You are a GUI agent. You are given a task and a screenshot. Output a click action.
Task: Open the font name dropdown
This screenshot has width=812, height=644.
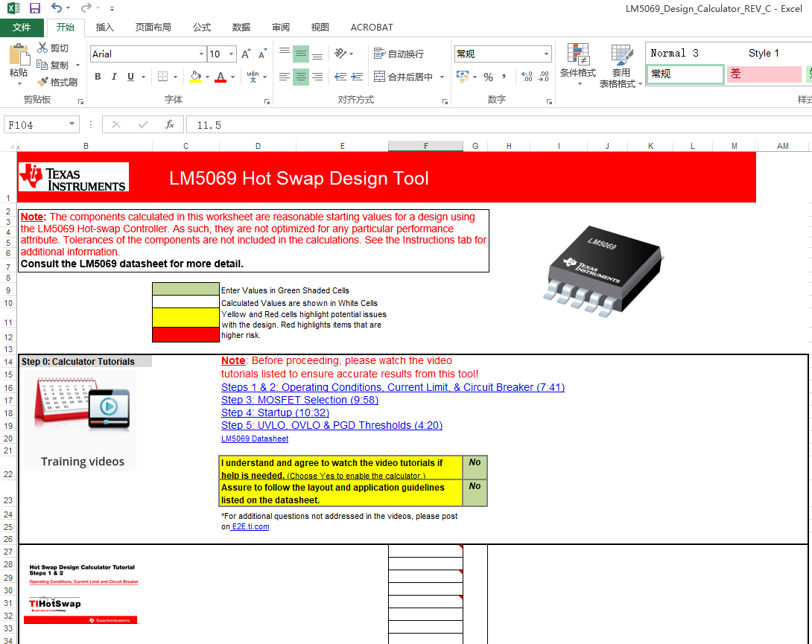tap(200, 54)
